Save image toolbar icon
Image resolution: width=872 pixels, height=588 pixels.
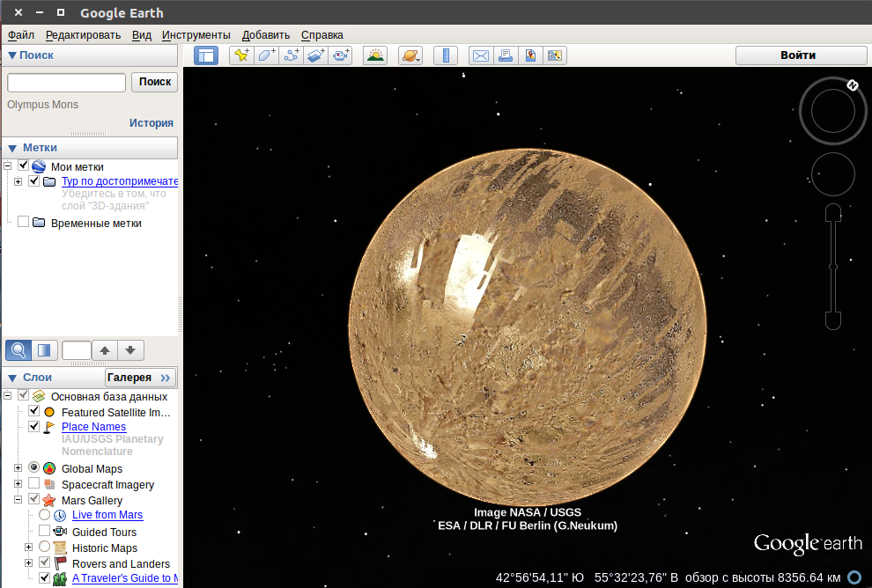tap(554, 55)
